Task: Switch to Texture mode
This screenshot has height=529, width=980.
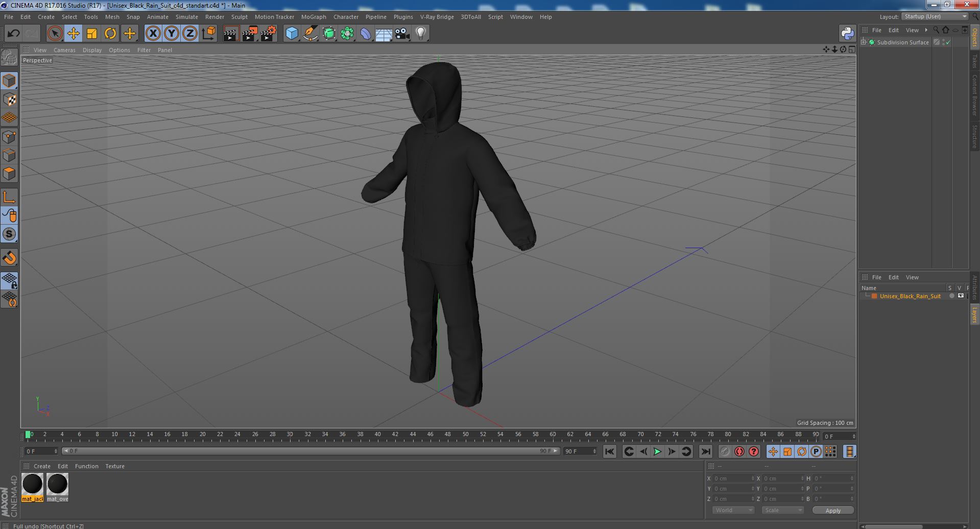Action: 9,100
